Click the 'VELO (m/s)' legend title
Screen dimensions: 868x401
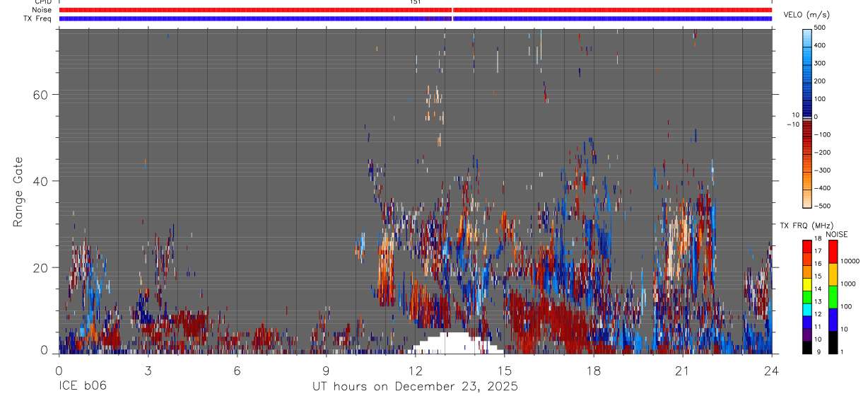[x=807, y=15]
